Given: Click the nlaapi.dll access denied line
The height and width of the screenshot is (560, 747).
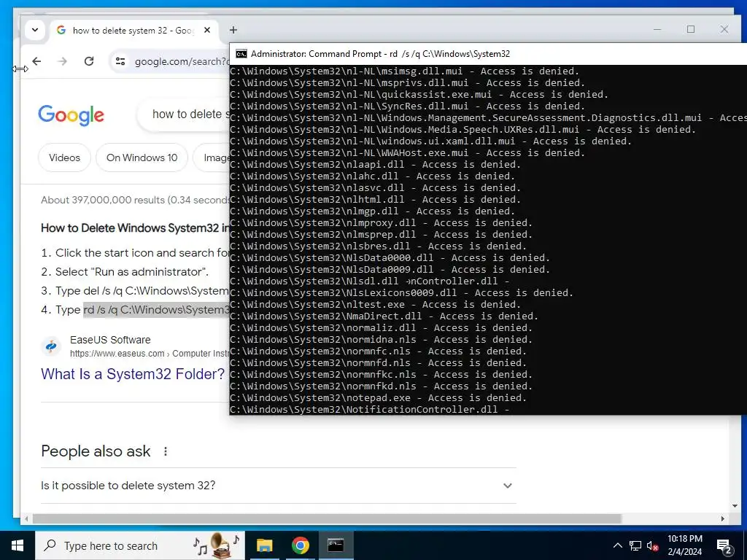Looking at the screenshot, I should pyautogui.click(x=375, y=165).
